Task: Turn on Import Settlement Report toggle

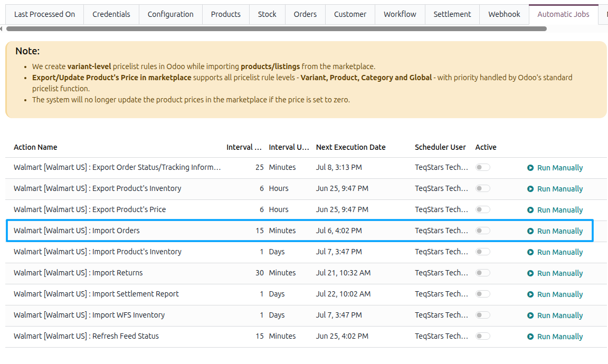Action: click(x=483, y=294)
